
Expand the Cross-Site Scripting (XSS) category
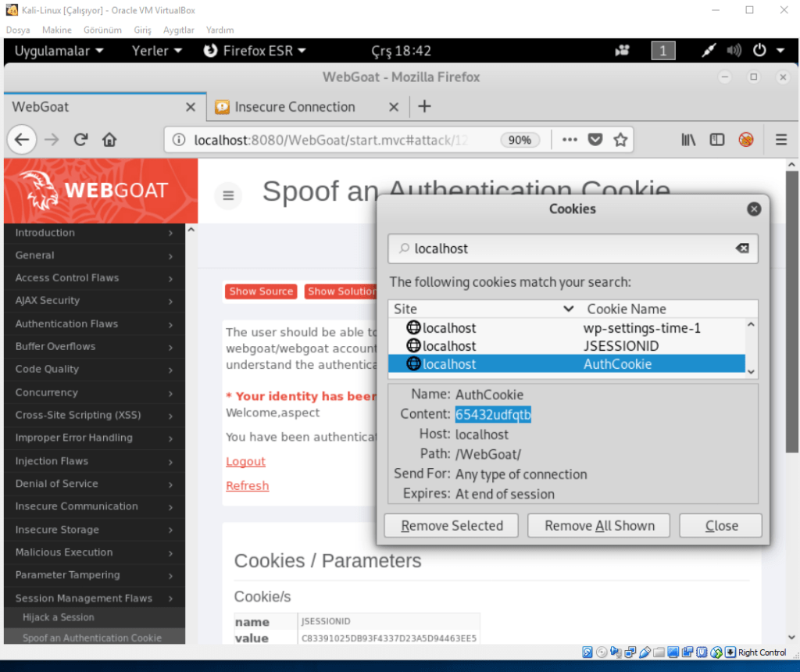pyautogui.click(x=94, y=415)
